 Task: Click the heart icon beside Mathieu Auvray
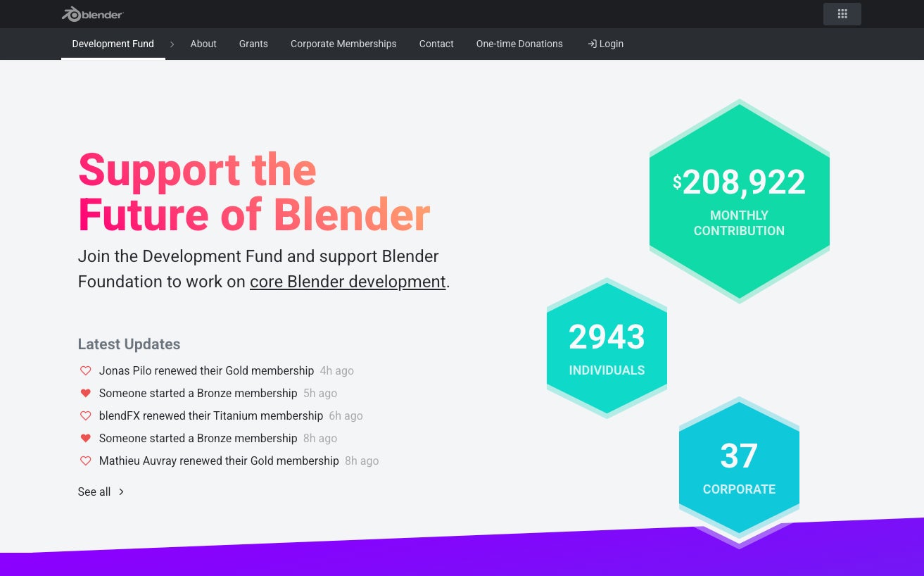tap(85, 461)
